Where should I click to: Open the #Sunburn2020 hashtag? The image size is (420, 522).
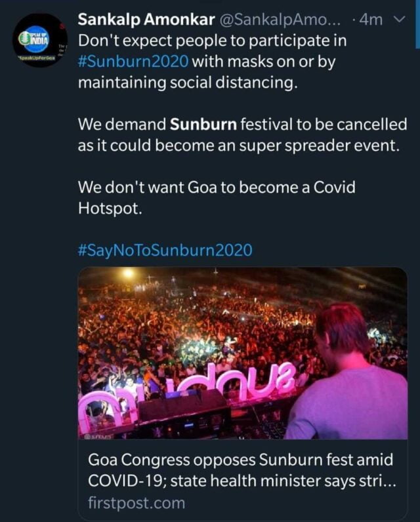[x=133, y=62]
